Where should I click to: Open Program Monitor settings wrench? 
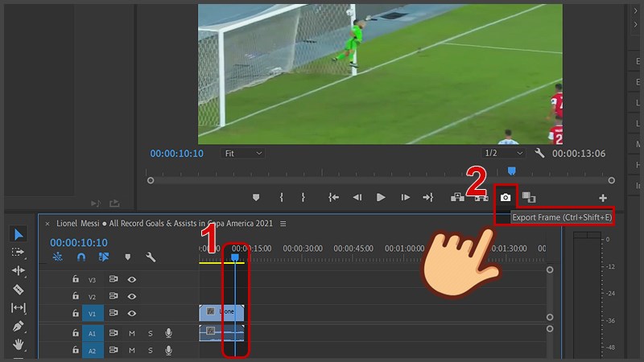click(x=539, y=154)
